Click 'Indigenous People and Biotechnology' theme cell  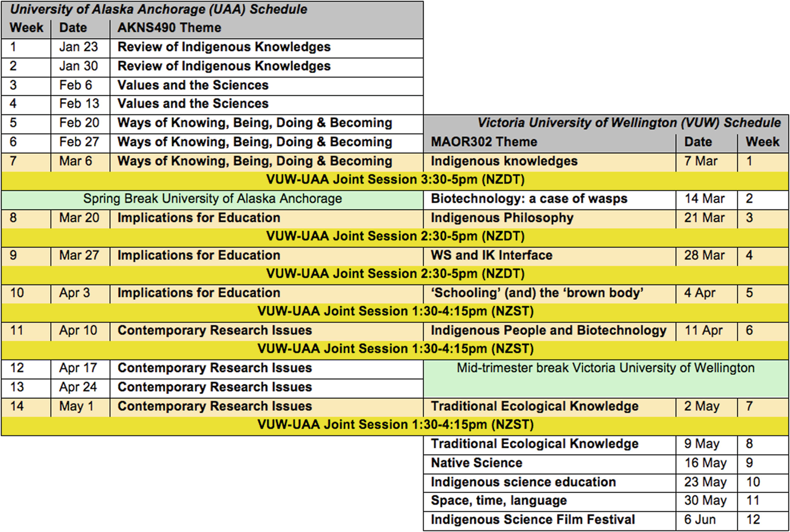pos(549,331)
